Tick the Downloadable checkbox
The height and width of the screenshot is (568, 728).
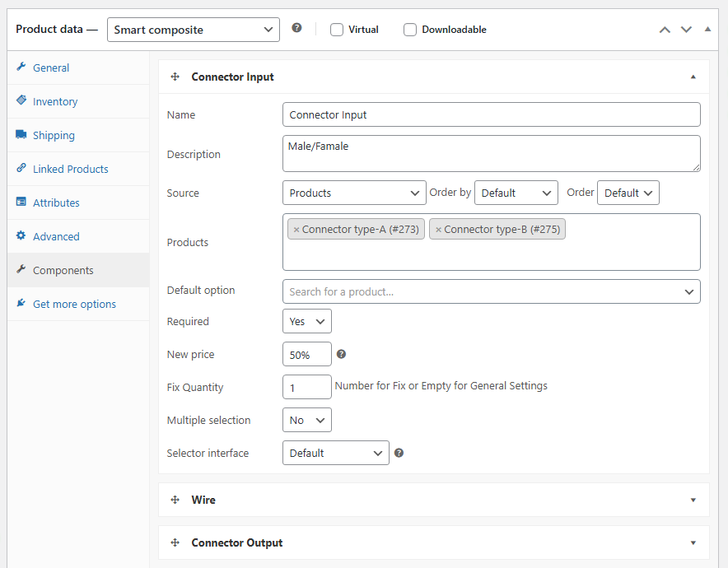click(410, 30)
